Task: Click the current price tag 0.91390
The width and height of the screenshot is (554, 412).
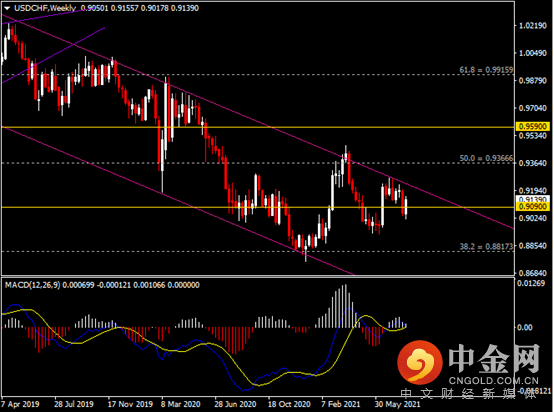Action: (x=533, y=199)
